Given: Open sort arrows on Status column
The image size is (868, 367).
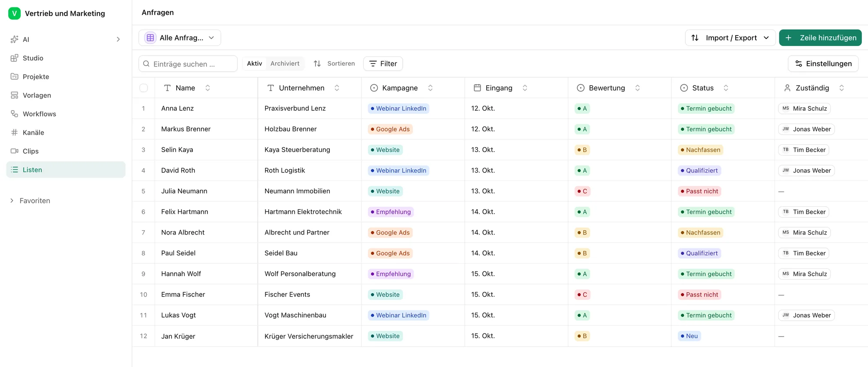Looking at the screenshot, I should pos(726,88).
